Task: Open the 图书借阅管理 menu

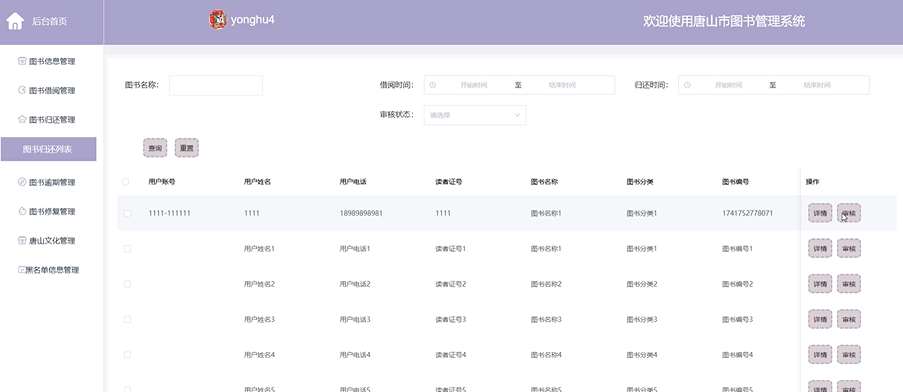Action: coord(52,90)
